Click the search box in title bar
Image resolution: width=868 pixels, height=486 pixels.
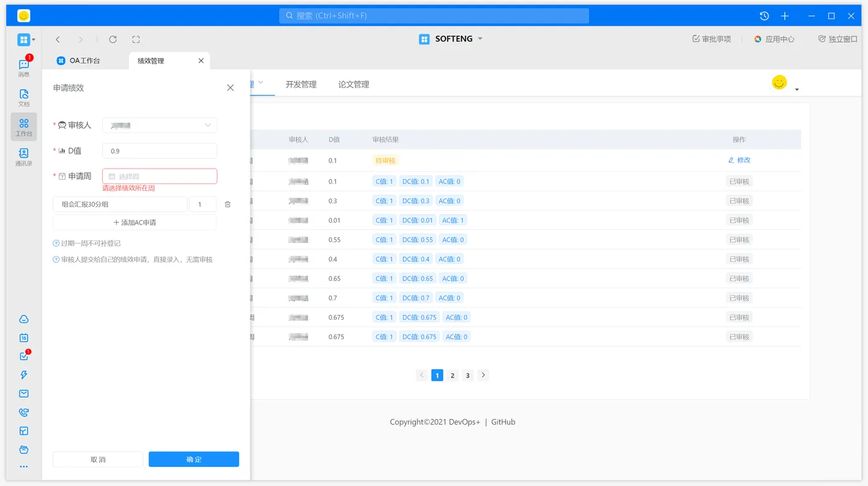click(434, 15)
